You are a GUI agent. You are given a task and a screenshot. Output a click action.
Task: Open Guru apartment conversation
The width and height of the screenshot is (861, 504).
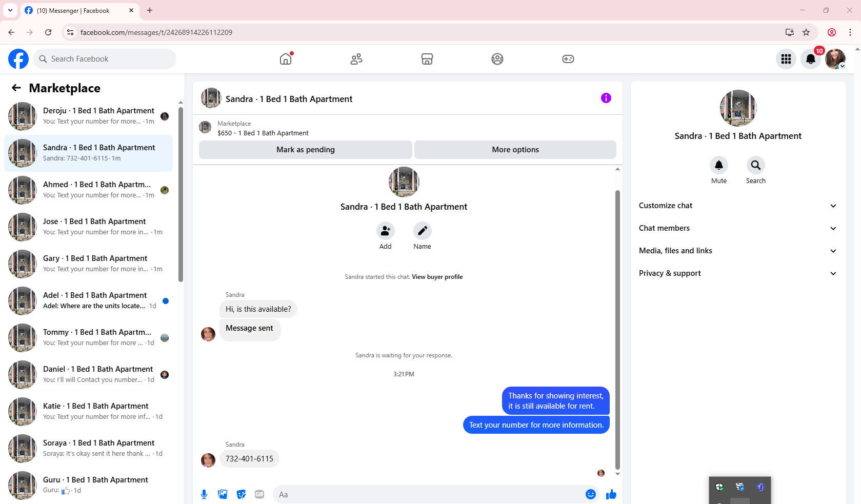[88, 486]
